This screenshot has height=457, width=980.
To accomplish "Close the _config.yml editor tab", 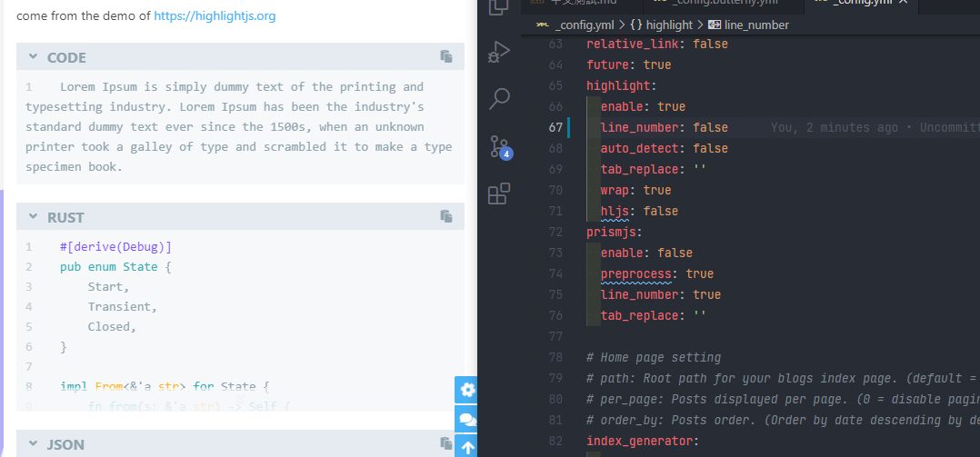I will (x=903, y=2).
